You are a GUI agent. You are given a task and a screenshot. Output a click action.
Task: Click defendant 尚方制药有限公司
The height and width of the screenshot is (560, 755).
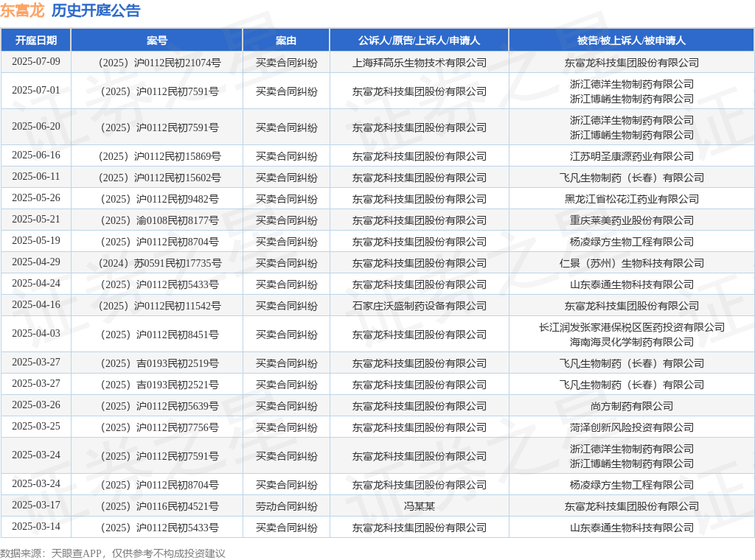point(632,407)
